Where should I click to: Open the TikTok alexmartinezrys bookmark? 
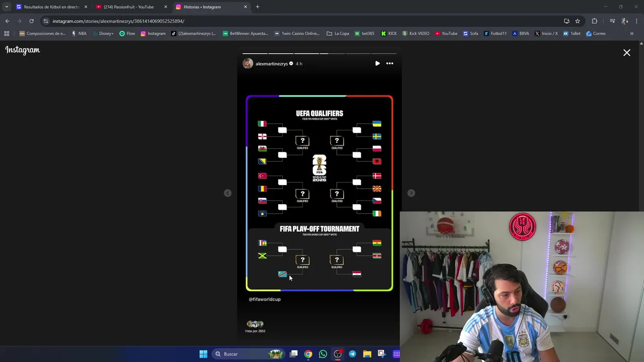click(193, 34)
